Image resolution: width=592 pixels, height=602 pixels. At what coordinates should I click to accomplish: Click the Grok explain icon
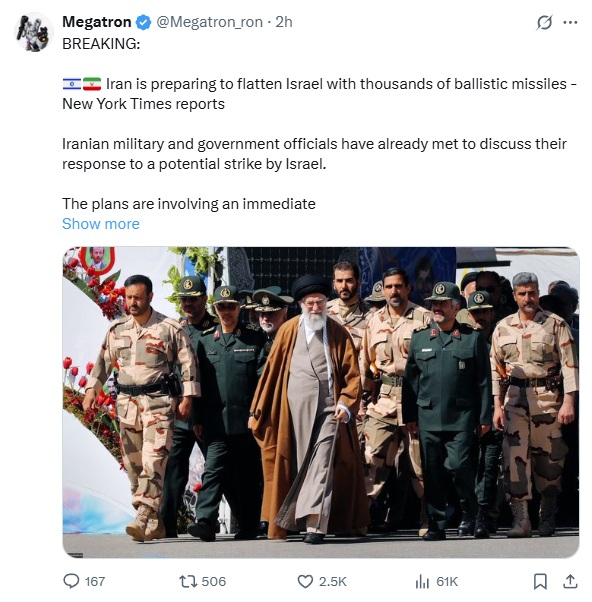pyautogui.click(x=544, y=22)
